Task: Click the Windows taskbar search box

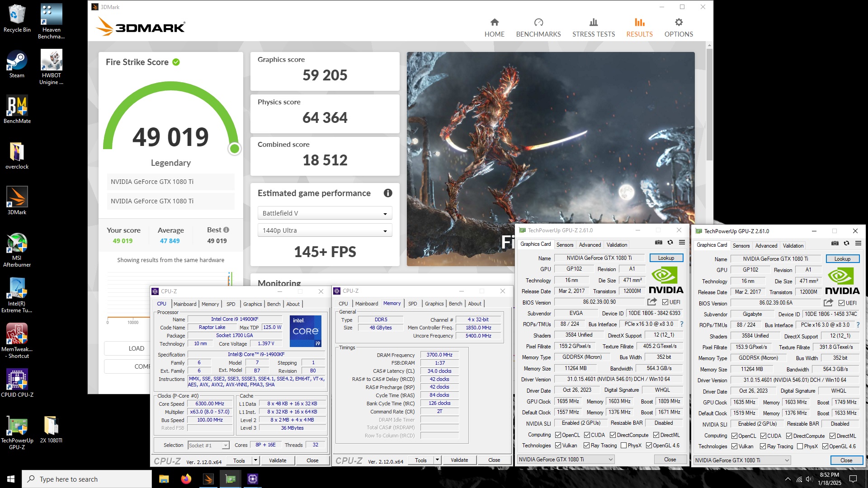Action: 87,479
